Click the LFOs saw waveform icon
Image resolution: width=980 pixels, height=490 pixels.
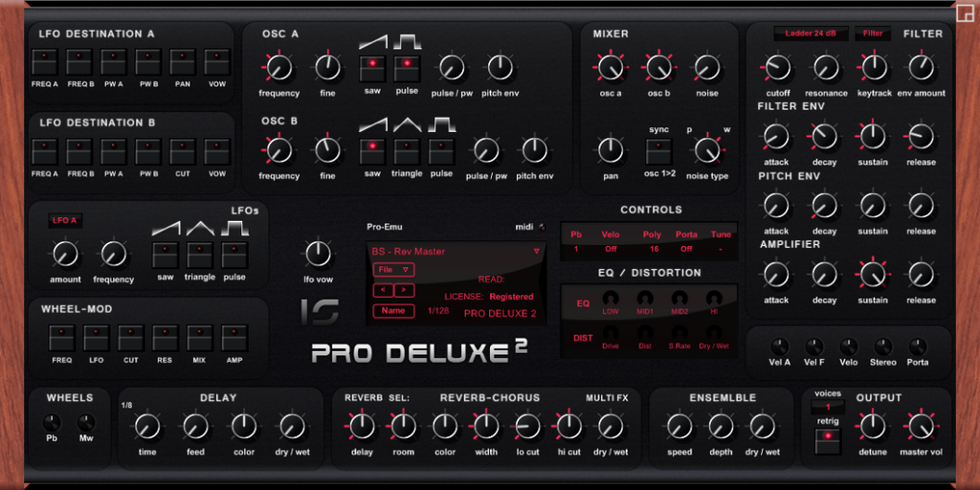click(166, 228)
